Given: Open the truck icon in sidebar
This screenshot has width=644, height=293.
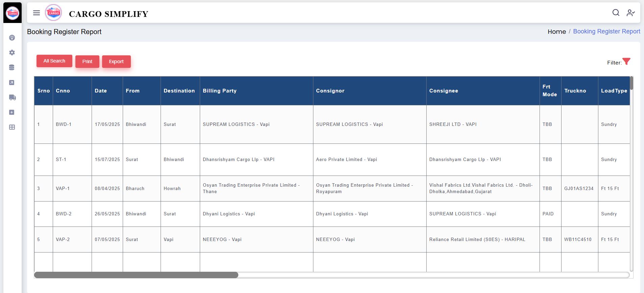Looking at the screenshot, I should (x=12, y=98).
